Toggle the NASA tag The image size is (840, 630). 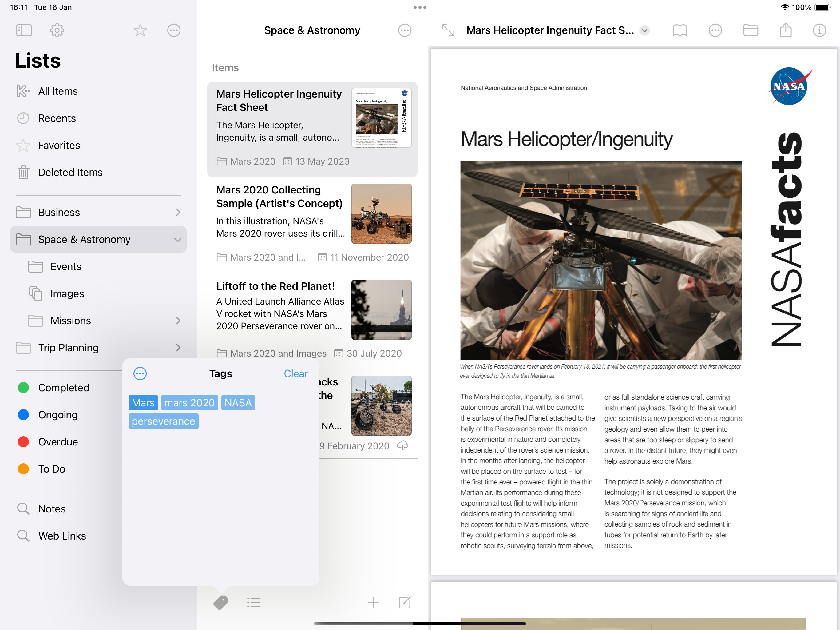pos(238,402)
